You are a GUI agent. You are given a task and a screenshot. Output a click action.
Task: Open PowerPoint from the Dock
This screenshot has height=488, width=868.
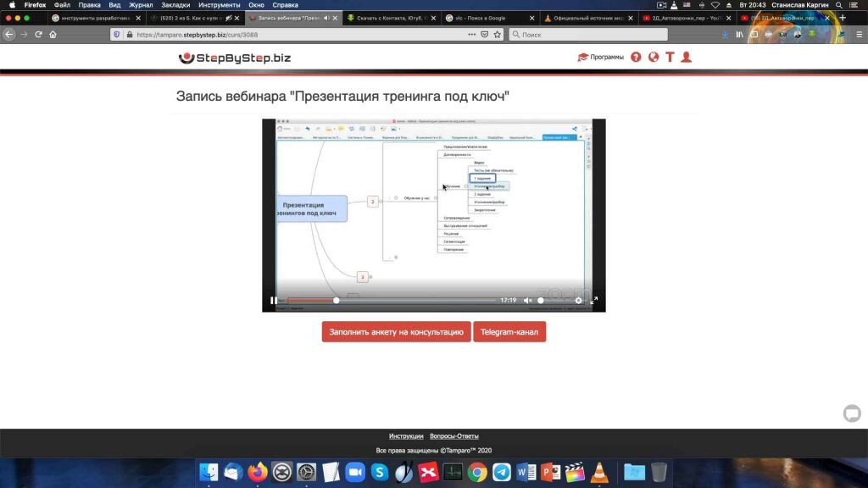pos(550,472)
